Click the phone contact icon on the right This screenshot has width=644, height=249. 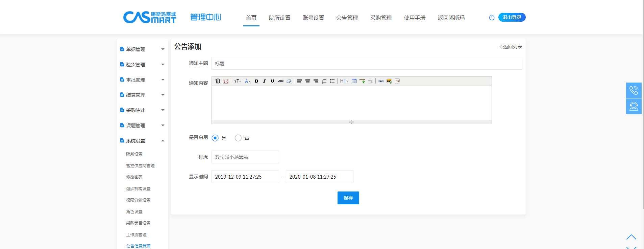(x=634, y=90)
